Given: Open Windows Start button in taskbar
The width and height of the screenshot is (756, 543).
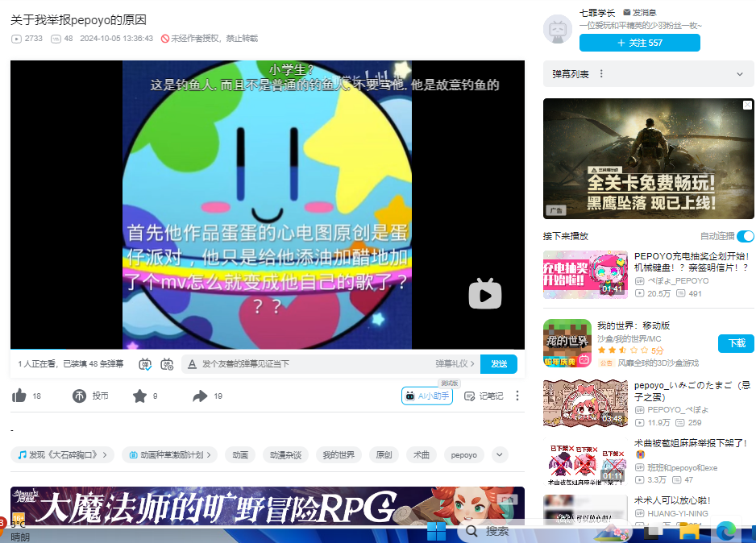Looking at the screenshot, I should coord(436,532).
